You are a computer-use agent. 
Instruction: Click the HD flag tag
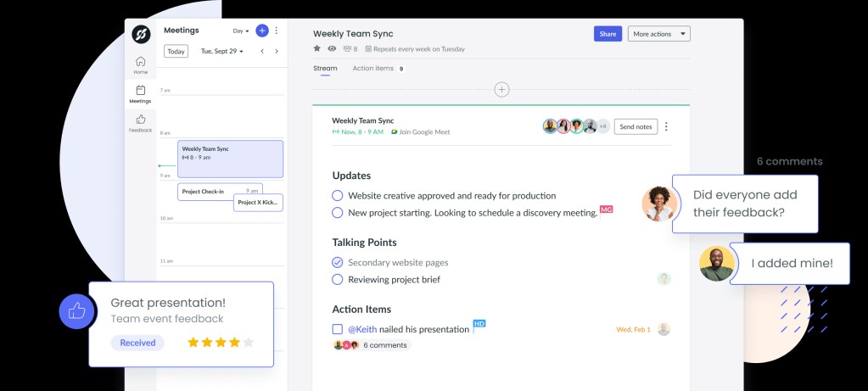[479, 325]
